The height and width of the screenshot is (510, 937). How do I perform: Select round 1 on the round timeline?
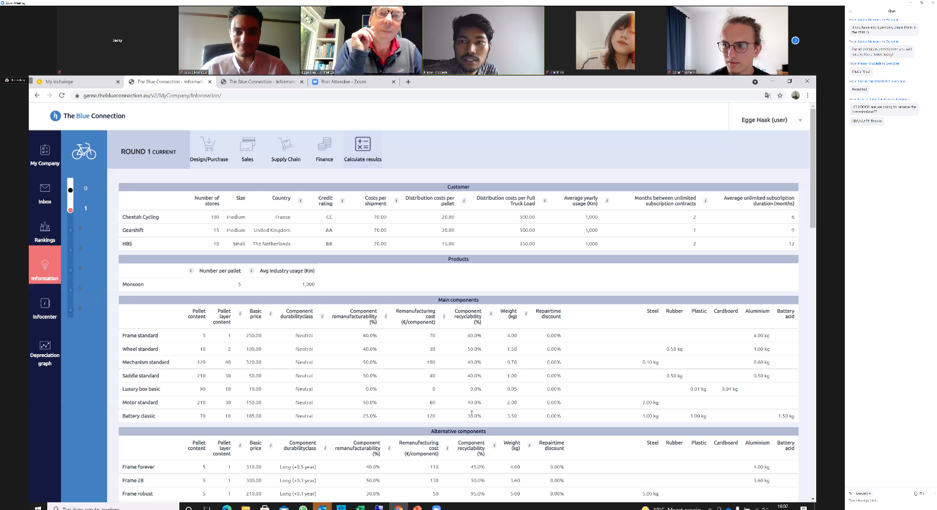pyautogui.click(x=71, y=210)
